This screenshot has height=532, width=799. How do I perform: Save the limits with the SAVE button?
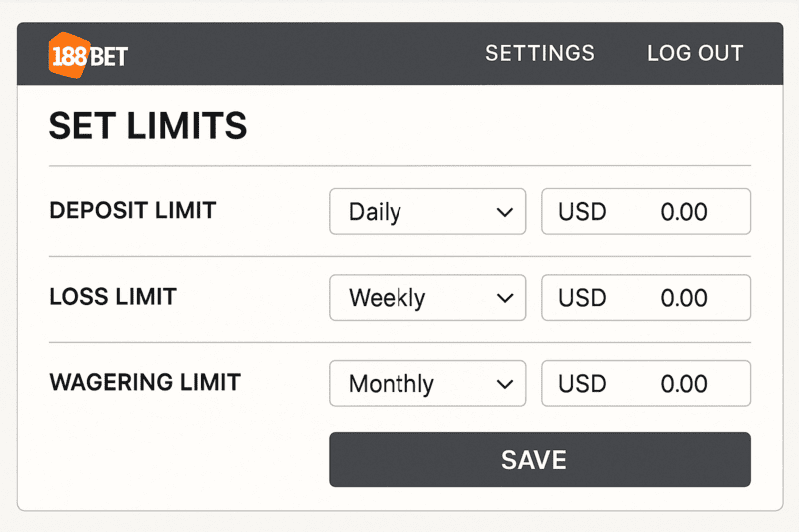coord(539,460)
